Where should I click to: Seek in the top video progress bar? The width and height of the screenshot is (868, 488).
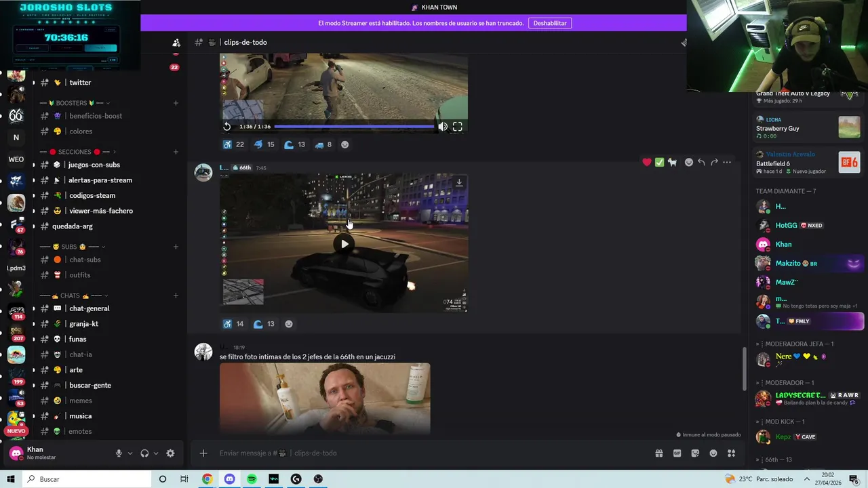point(355,127)
